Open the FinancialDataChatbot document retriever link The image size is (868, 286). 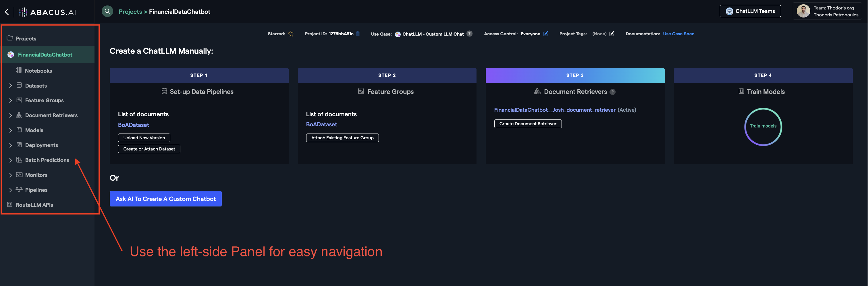point(554,110)
